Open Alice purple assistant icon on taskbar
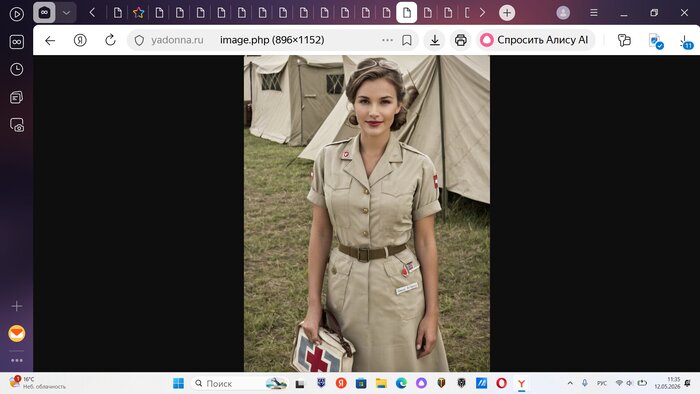Screen dimensions: 700x394 coord(421,383)
